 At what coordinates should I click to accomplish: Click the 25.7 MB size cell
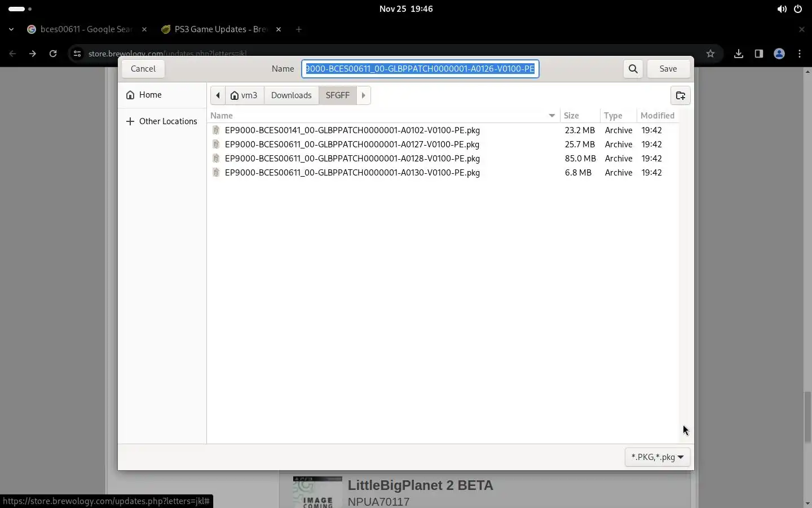580,144
